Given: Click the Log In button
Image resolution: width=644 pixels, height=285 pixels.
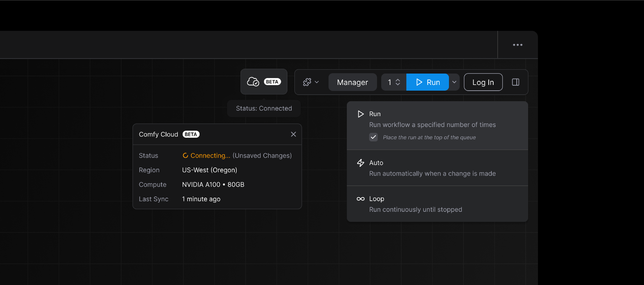Looking at the screenshot, I should (x=483, y=82).
